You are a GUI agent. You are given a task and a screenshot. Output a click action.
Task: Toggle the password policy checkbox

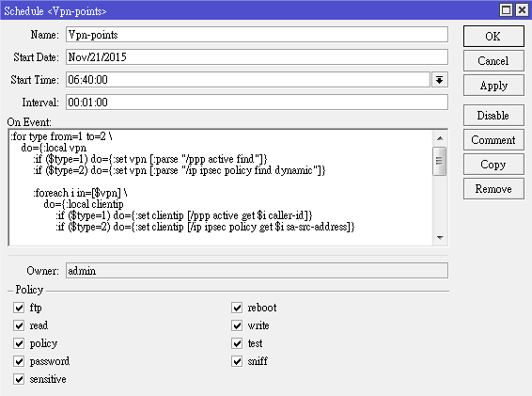(19, 361)
